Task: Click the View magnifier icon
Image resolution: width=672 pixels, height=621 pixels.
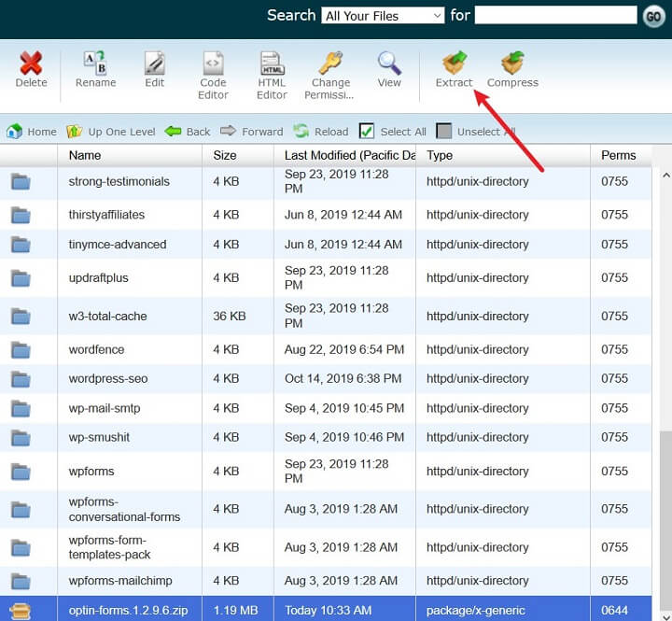Action: click(389, 63)
